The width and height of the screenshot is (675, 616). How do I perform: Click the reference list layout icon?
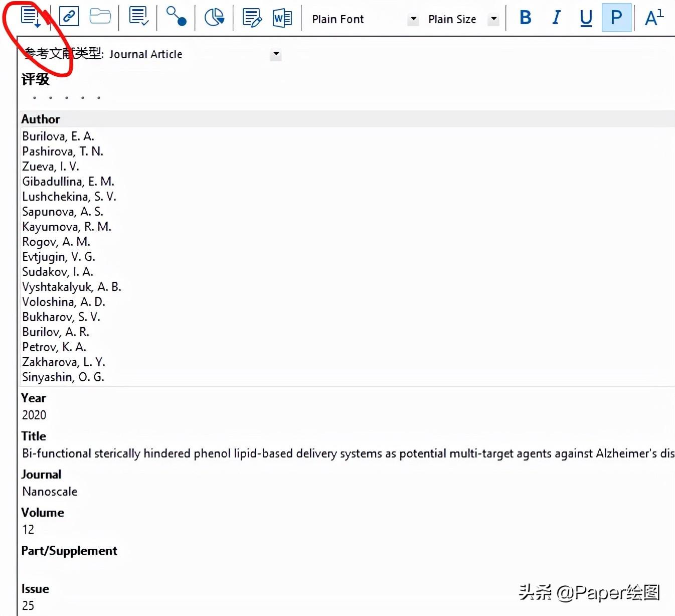click(31, 17)
